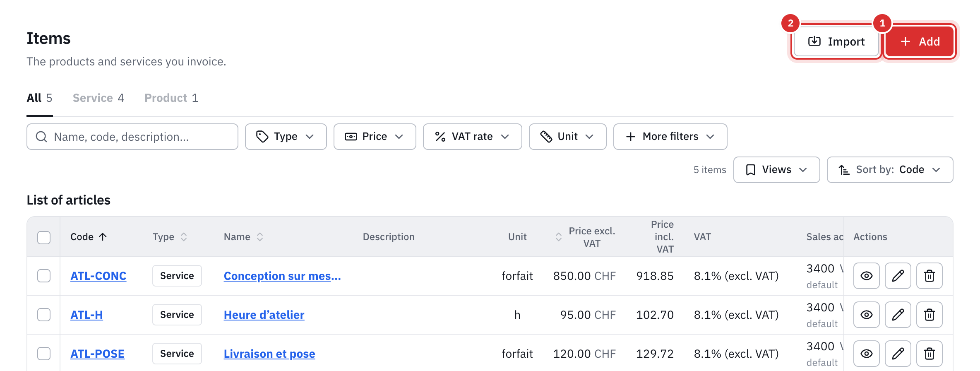Edit the ATL-POSE item pencil icon
Image resolution: width=980 pixels, height=371 pixels.
(x=898, y=354)
